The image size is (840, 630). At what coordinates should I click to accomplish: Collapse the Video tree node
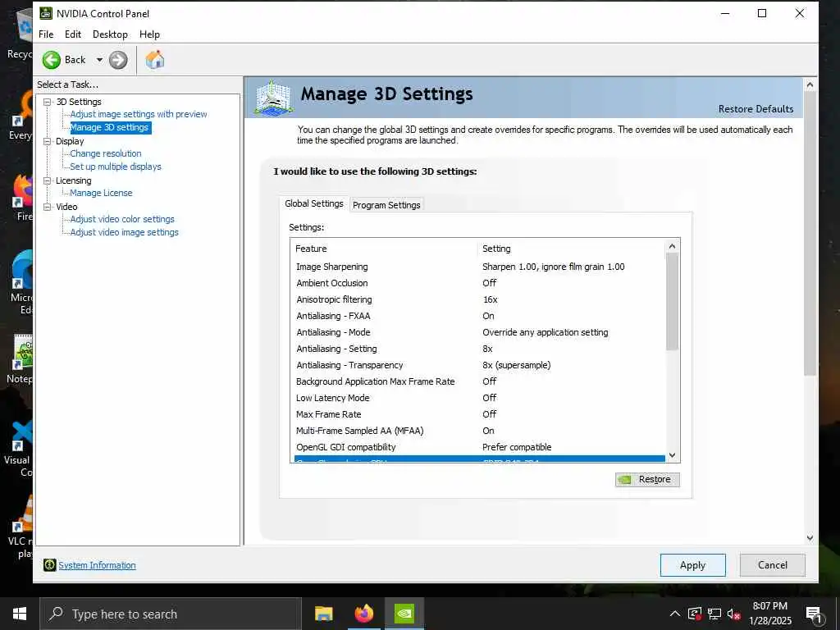coord(47,207)
